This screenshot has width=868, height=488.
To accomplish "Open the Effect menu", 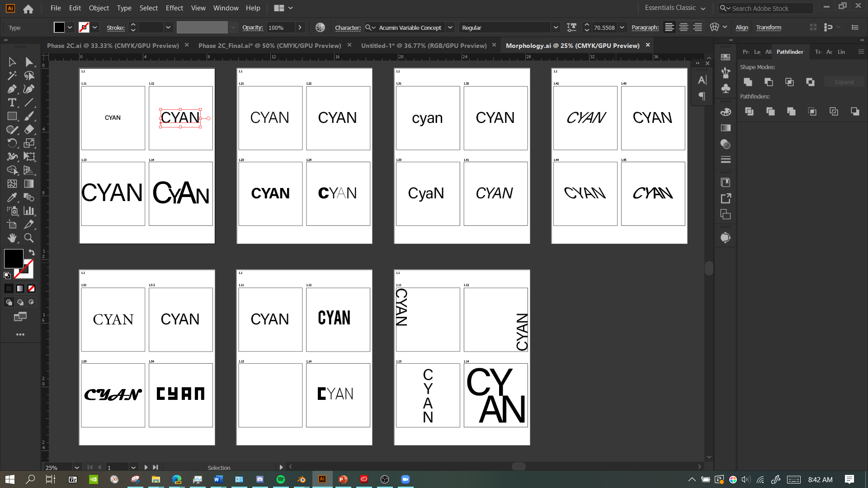I will pyautogui.click(x=174, y=8).
